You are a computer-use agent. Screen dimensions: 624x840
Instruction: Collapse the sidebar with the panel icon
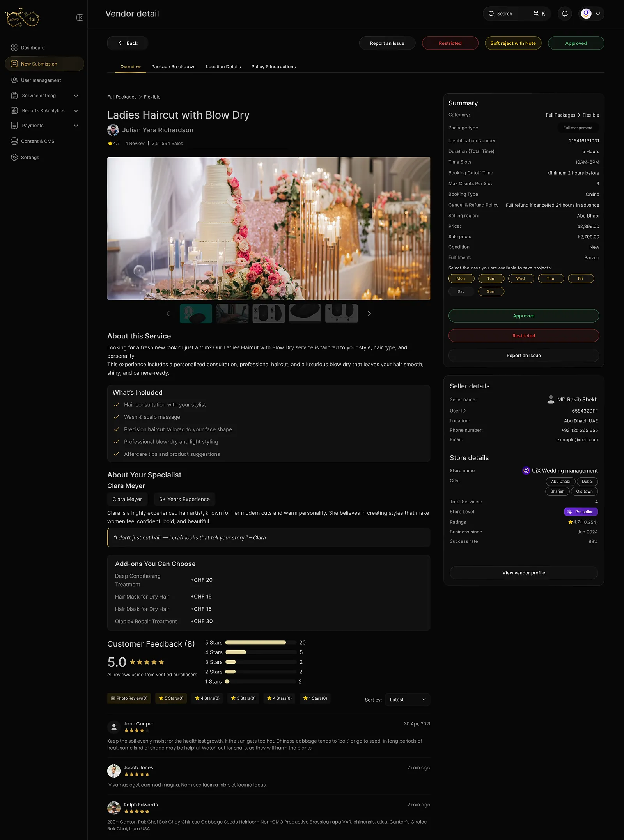(x=80, y=18)
